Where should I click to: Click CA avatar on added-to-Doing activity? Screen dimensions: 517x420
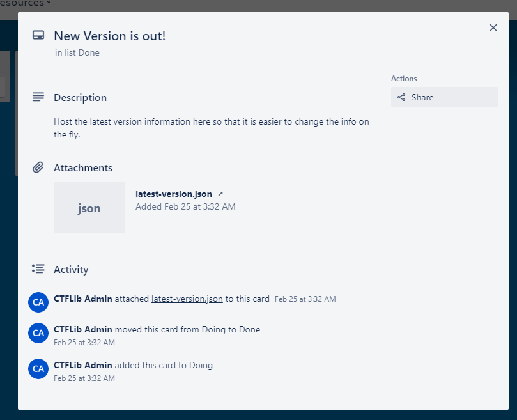point(38,368)
